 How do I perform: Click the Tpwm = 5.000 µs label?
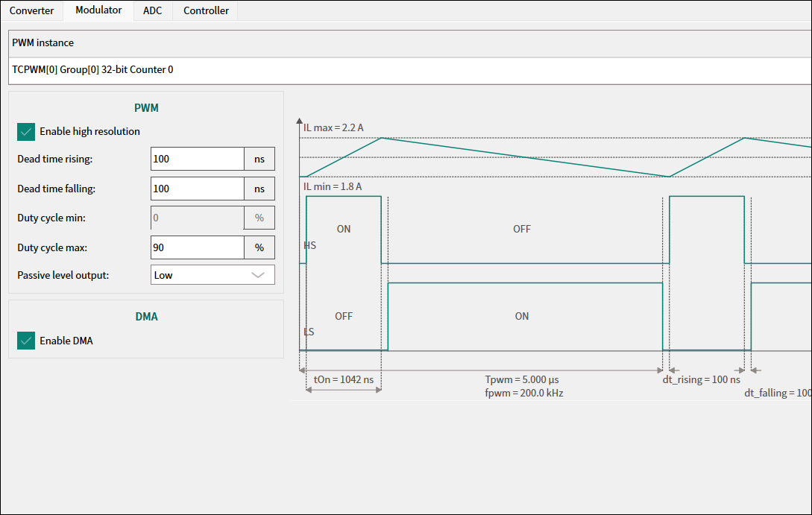[x=522, y=379]
